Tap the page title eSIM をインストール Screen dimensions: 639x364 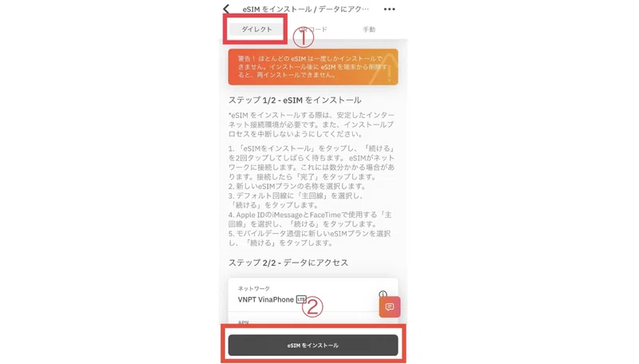pyautogui.click(x=305, y=9)
